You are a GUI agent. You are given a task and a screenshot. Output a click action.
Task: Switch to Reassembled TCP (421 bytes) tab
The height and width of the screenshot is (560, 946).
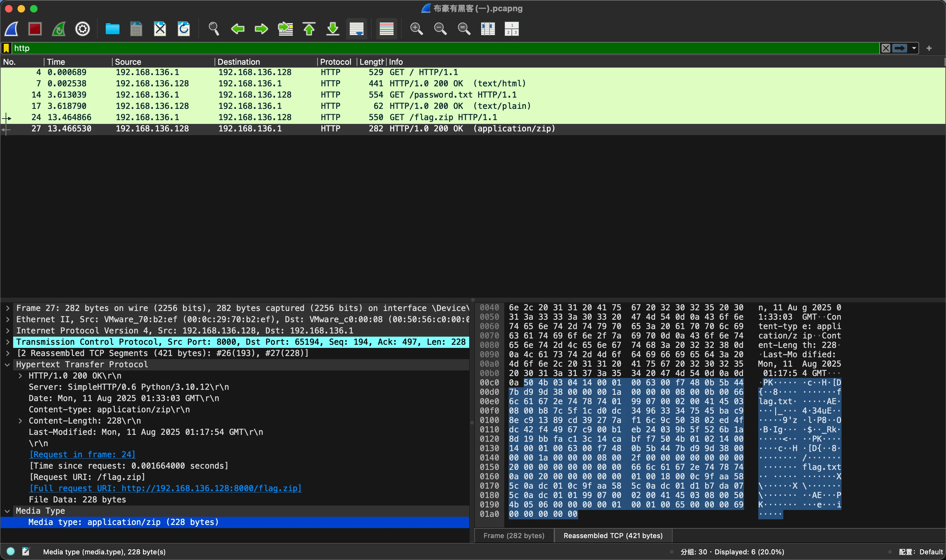pos(613,536)
